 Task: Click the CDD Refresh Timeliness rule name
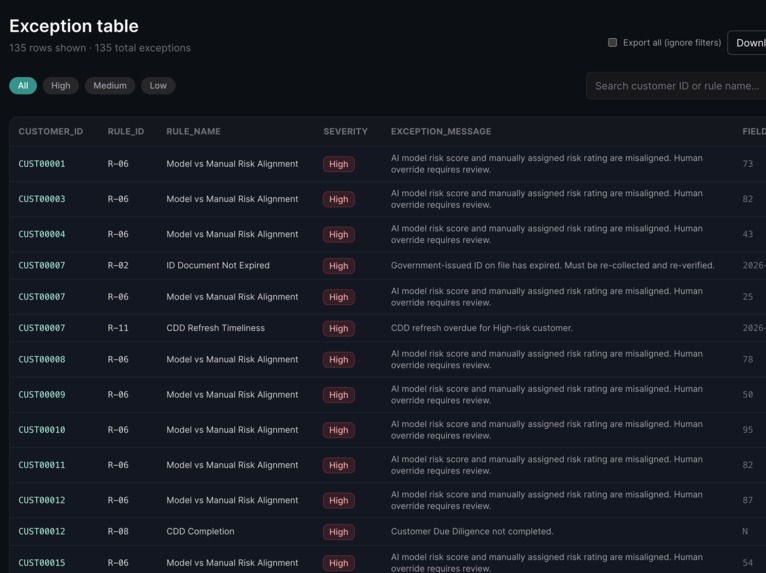(215, 328)
